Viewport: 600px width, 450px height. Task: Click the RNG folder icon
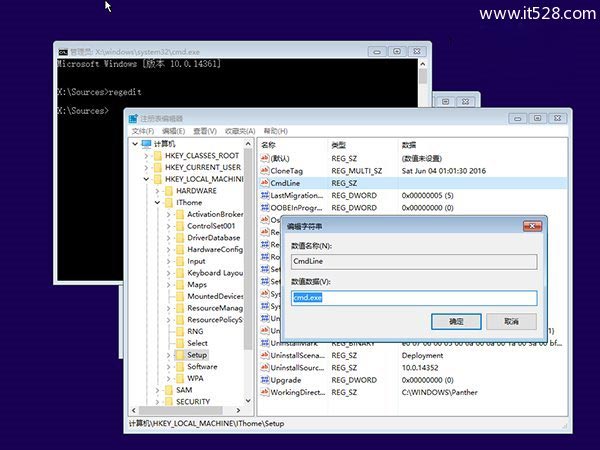point(180,331)
